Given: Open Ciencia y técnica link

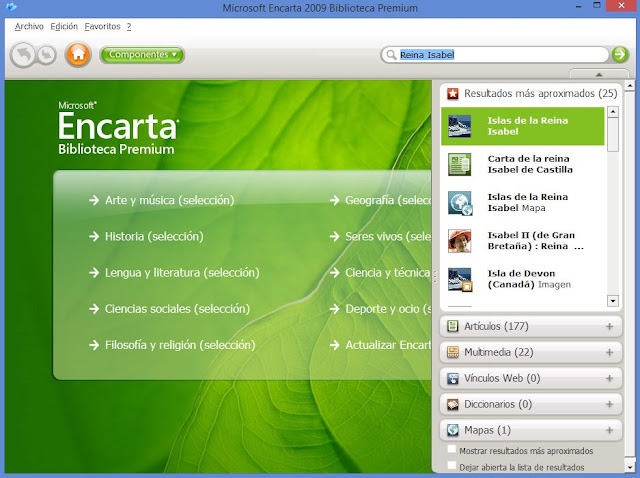Looking at the screenshot, I should [x=388, y=273].
